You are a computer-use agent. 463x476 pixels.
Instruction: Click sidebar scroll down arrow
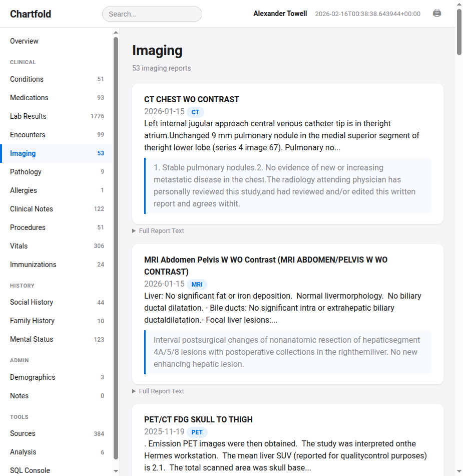coord(116,471)
